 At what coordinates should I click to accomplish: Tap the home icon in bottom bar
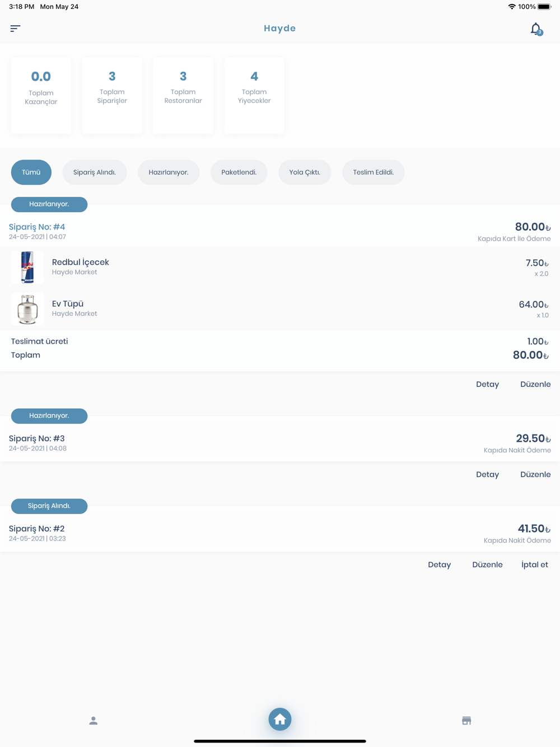point(280,720)
